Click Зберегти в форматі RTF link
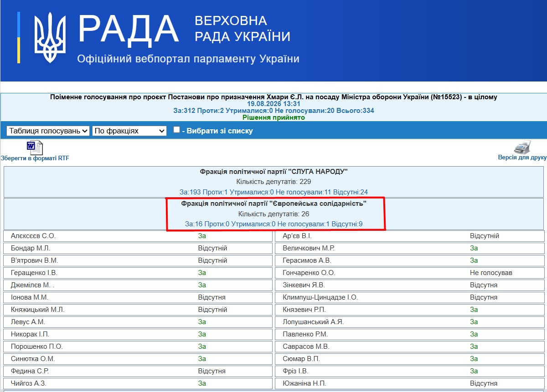This screenshot has height=392, width=547. (x=35, y=158)
